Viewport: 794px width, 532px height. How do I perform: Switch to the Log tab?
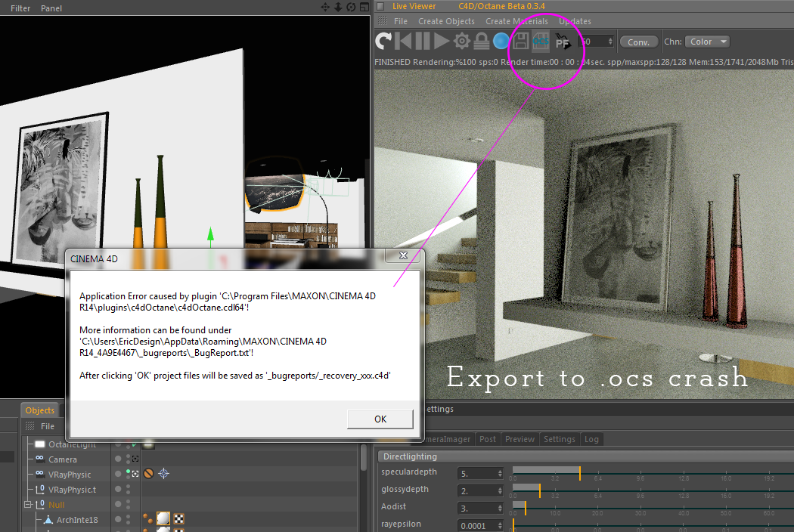pyautogui.click(x=591, y=439)
